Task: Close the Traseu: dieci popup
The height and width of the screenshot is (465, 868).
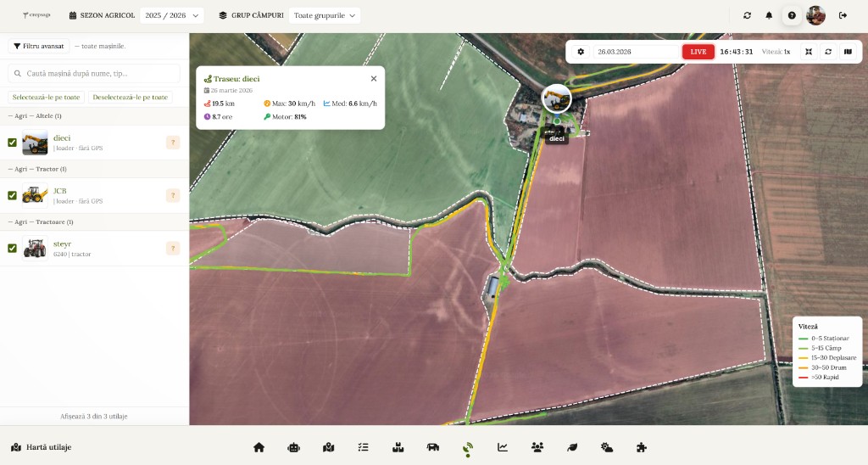Action: pyautogui.click(x=374, y=79)
